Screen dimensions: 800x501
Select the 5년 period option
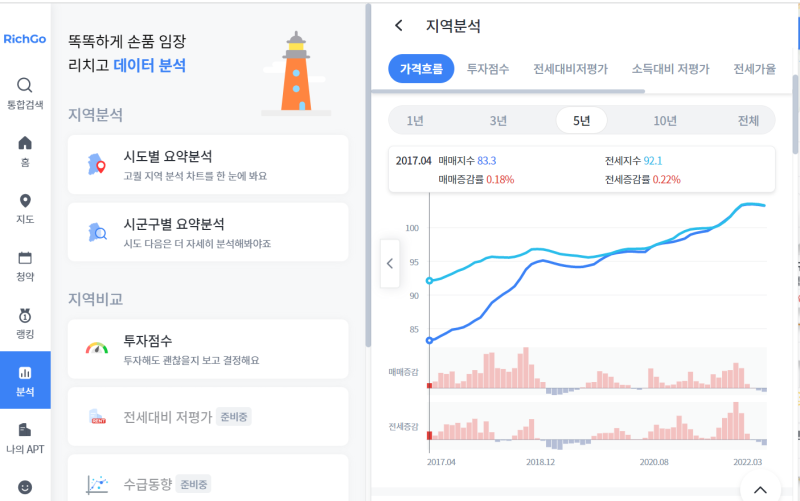point(581,121)
